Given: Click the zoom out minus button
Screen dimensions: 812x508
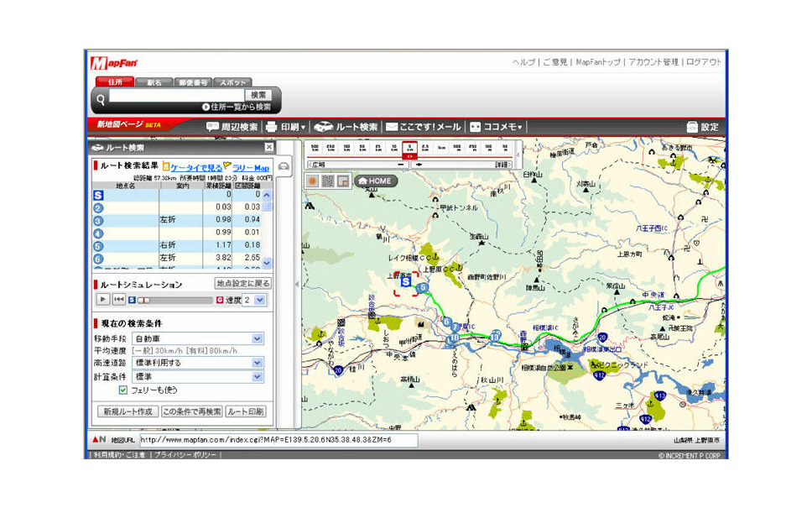Looking at the screenshot, I should pos(400,165).
